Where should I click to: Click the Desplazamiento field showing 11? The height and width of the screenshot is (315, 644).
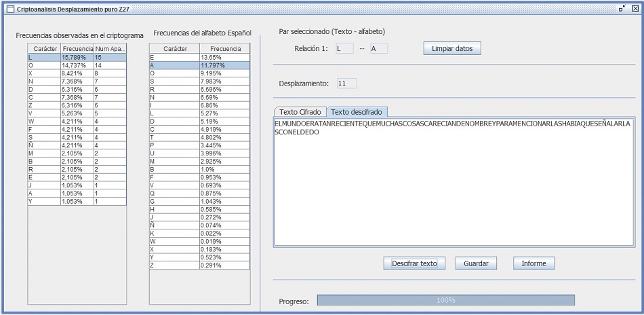point(346,84)
